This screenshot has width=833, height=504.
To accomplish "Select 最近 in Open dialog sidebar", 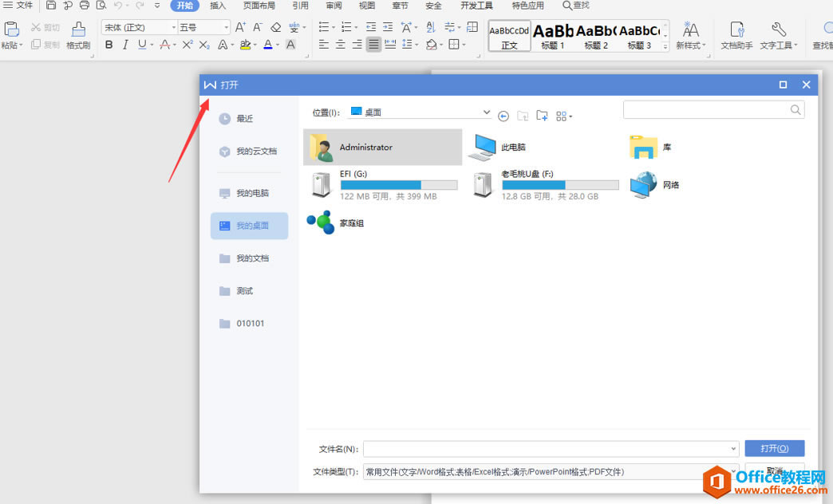I will point(249,119).
